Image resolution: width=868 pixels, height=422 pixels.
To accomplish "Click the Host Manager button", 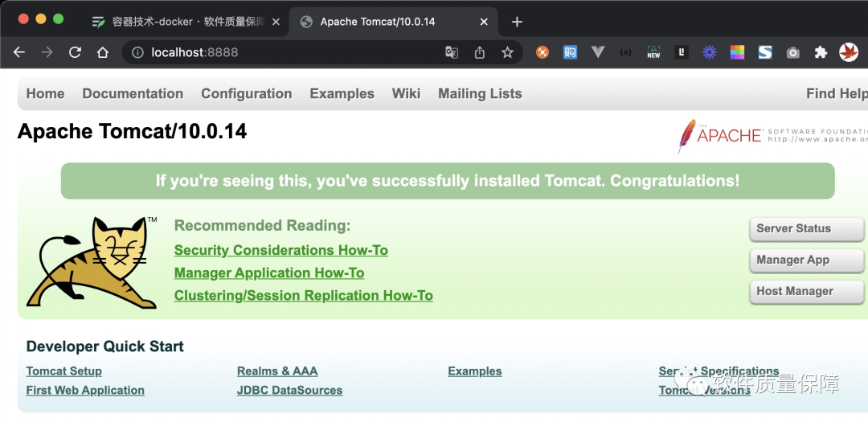I will (x=807, y=291).
